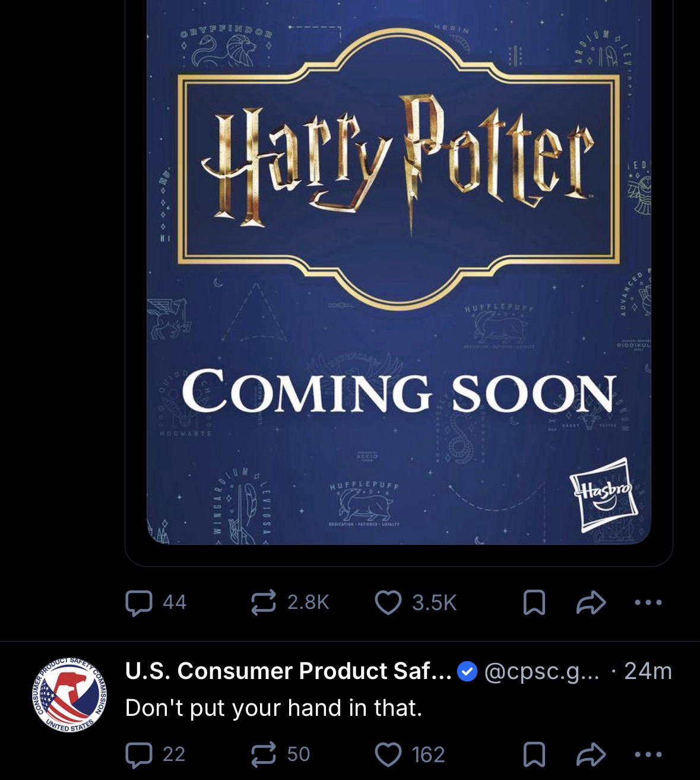Reply to the CPSC post
700x780 pixels.
155,754
